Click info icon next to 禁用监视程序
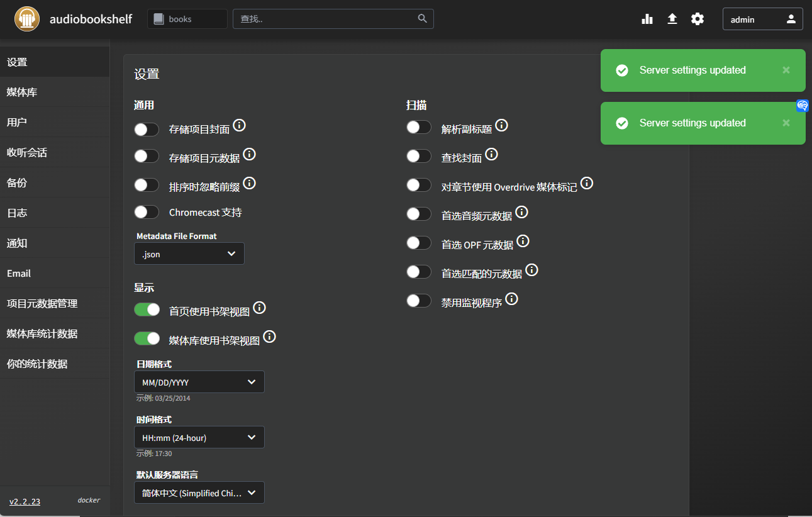 [x=512, y=299]
